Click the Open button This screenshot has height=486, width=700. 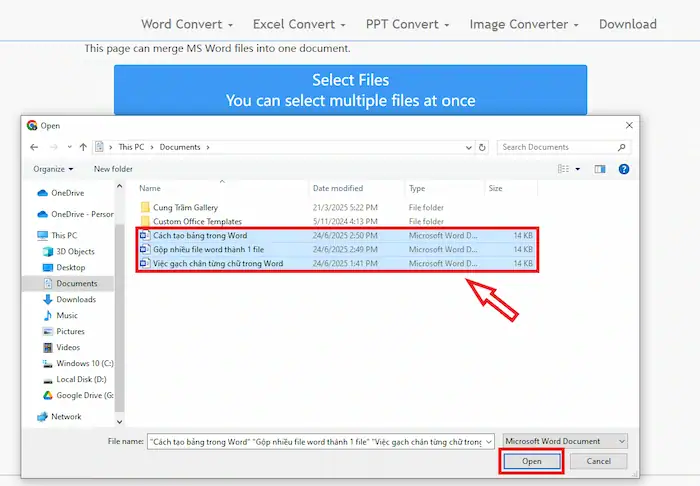(531, 461)
